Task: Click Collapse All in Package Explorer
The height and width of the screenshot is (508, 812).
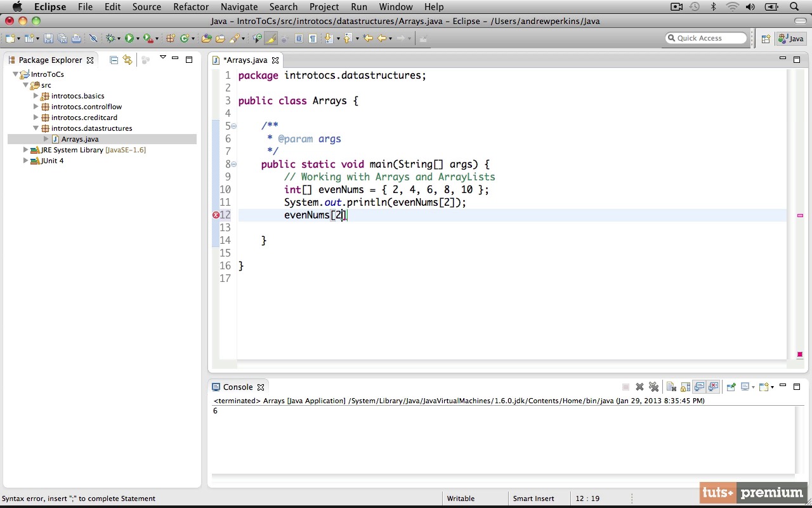Action: click(x=114, y=60)
